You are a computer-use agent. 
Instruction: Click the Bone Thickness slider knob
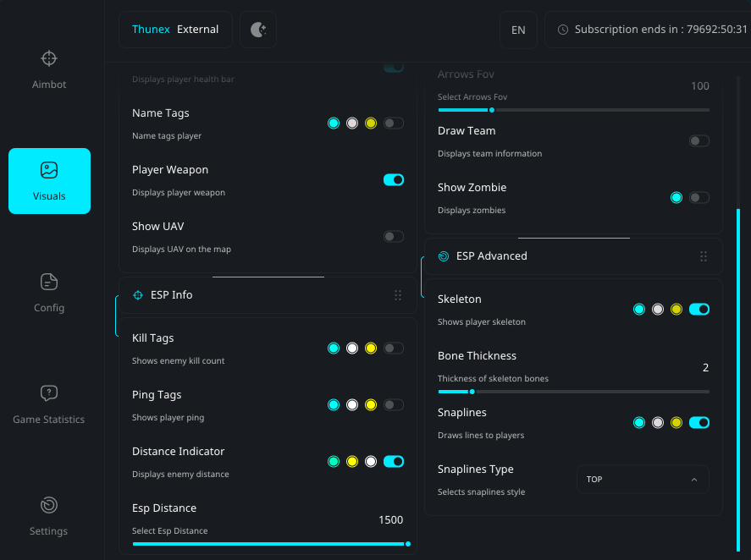pos(472,392)
